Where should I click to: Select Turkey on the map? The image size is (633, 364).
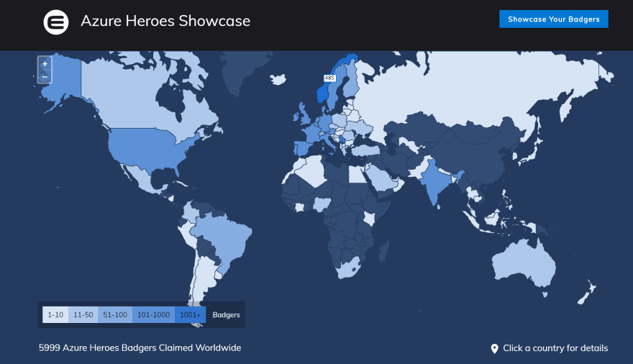[365, 150]
